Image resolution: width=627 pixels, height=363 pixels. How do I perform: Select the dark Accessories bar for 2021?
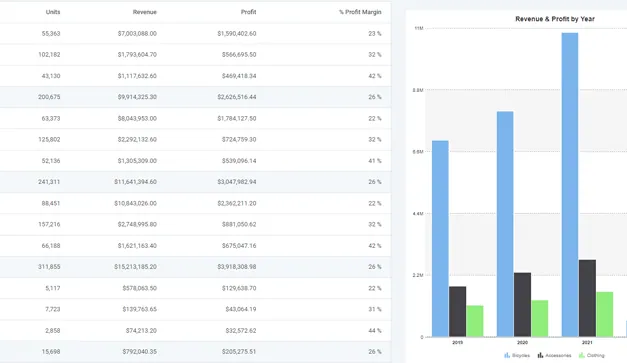click(x=587, y=298)
